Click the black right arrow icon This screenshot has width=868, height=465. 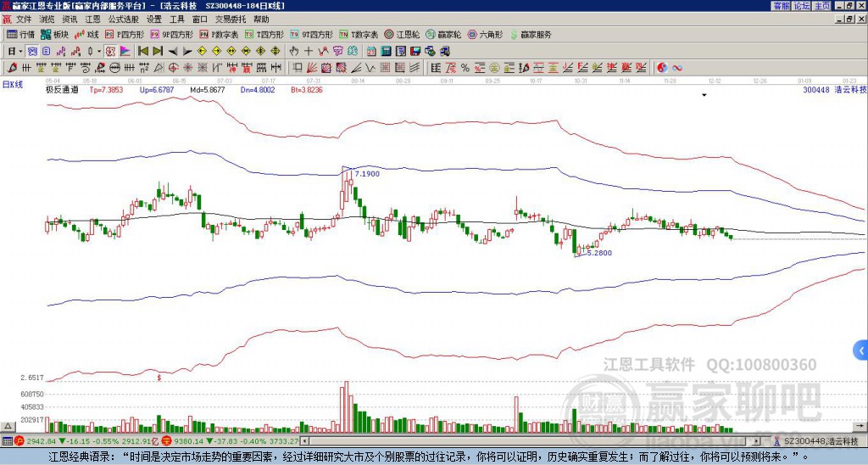[x=187, y=52]
